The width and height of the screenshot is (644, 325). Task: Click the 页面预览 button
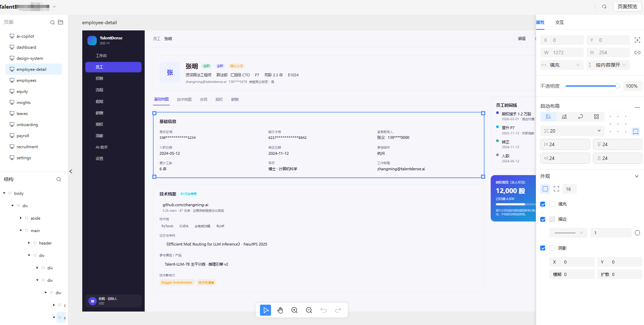(627, 7)
